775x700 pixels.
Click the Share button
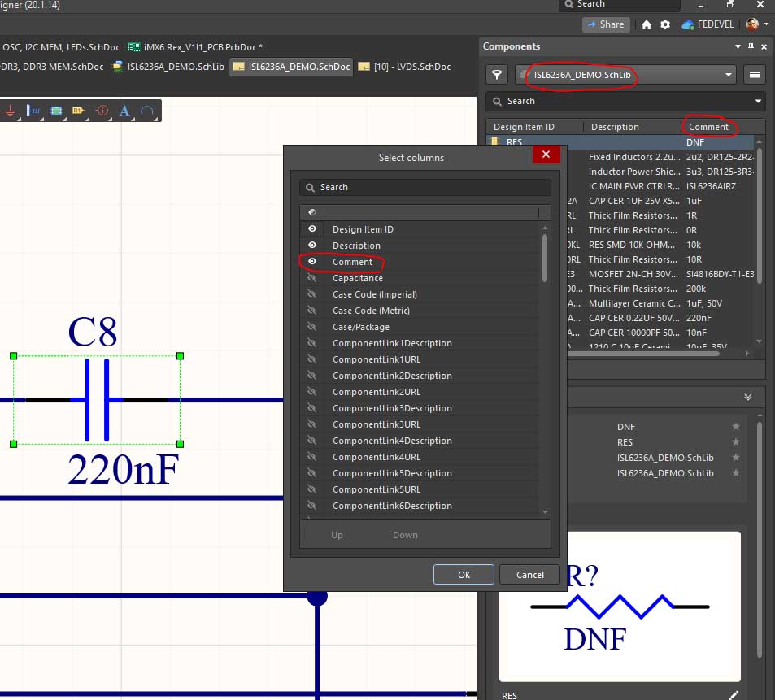[x=606, y=25]
